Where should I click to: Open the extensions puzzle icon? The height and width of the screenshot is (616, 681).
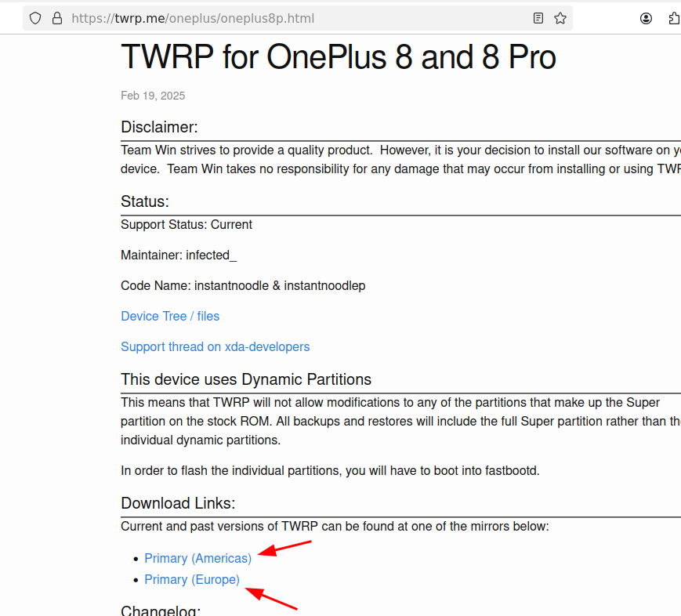tap(674, 18)
